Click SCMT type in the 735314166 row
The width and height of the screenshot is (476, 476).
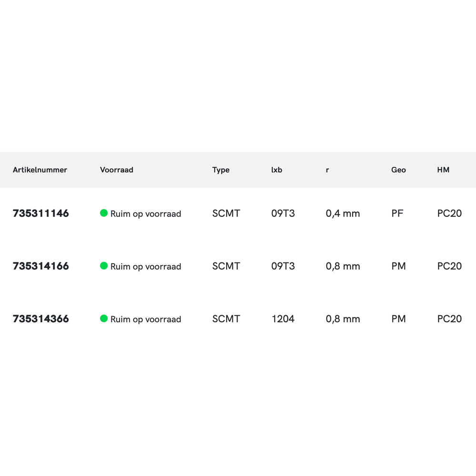coord(226,266)
